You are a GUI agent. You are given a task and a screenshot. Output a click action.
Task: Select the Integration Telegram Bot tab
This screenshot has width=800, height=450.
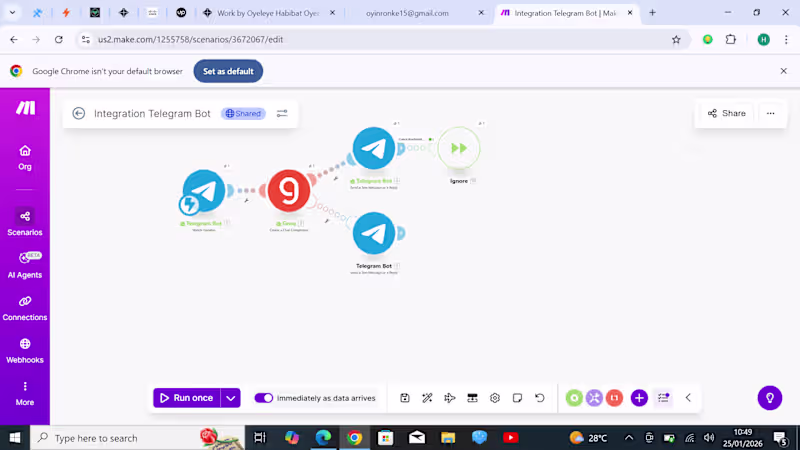pos(566,13)
